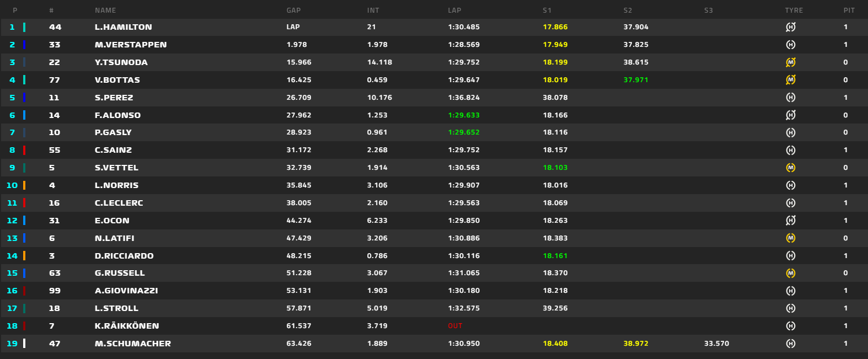
Task: Click Tsunoda's yellow medium tyre icon
Action: tap(791, 62)
